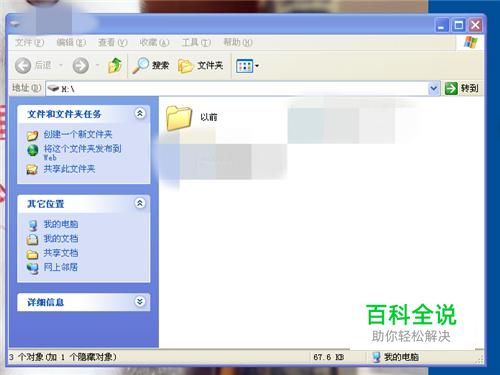Screen dimensions: 500x375
Task: Go up one folder level
Action: [115, 65]
